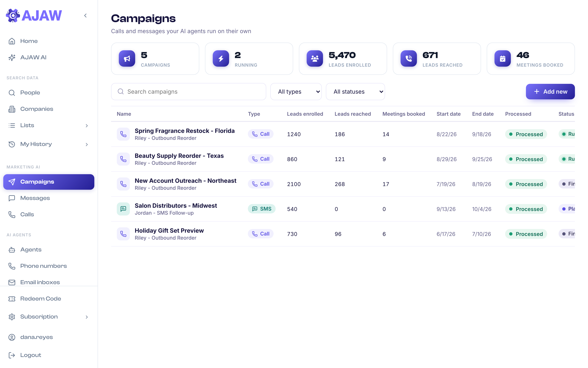Click Call type badge for Holiday Gift Set
The image size is (588, 368).
coord(261,234)
